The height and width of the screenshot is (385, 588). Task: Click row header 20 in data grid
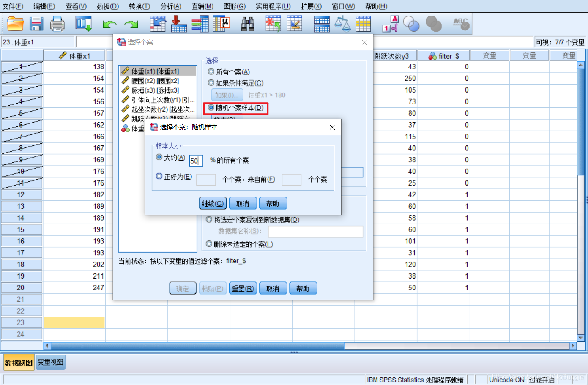(x=21, y=287)
